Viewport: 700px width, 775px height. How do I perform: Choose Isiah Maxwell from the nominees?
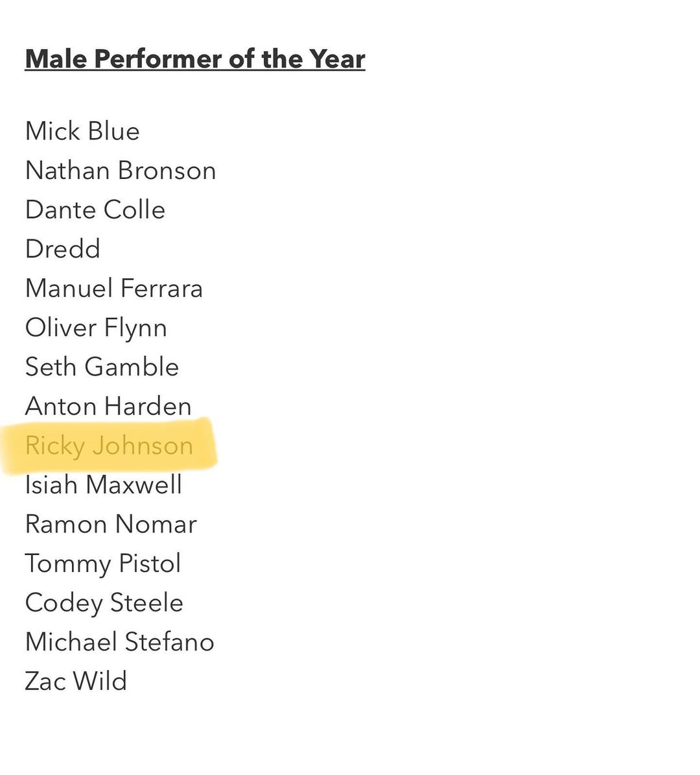click(104, 485)
